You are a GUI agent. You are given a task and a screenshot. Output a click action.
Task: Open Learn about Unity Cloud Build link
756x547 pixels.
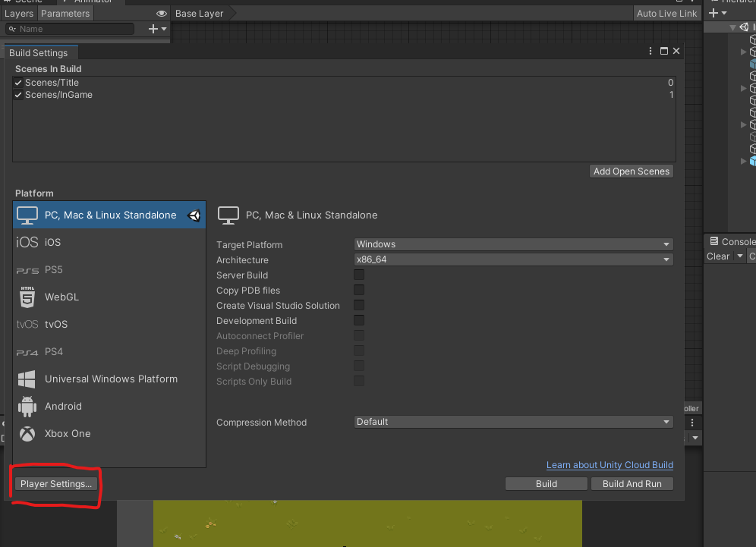610,465
